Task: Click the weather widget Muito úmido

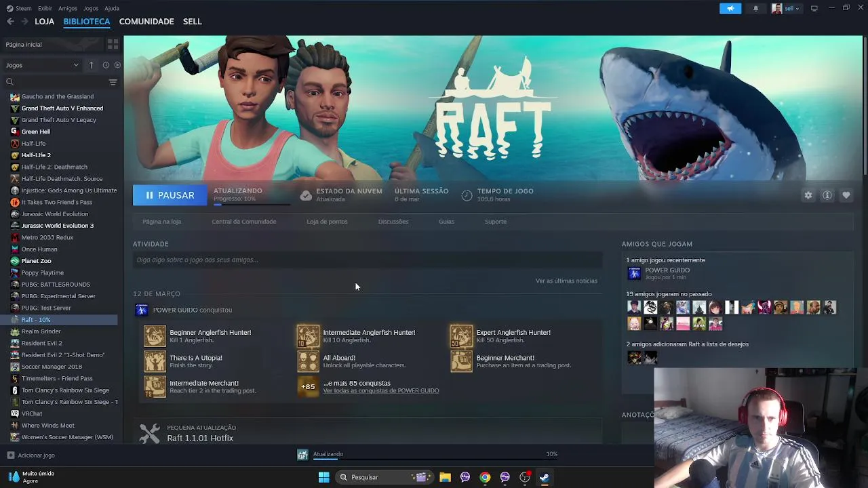Action: (33, 477)
